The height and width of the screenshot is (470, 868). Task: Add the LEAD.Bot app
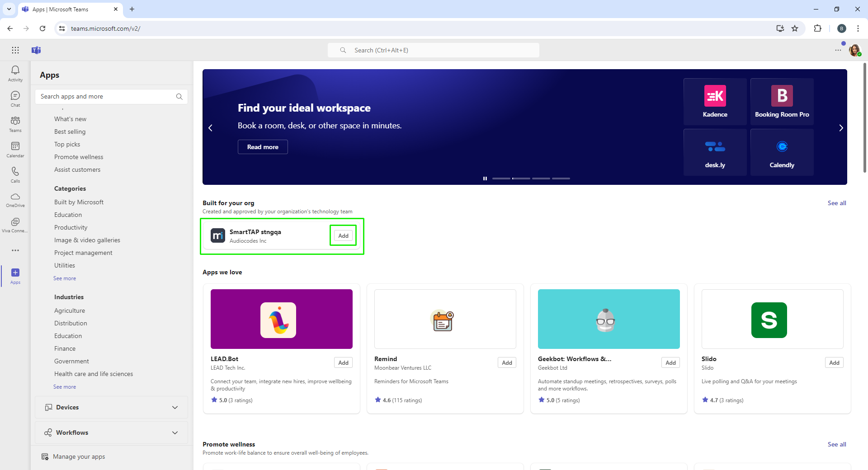click(343, 362)
